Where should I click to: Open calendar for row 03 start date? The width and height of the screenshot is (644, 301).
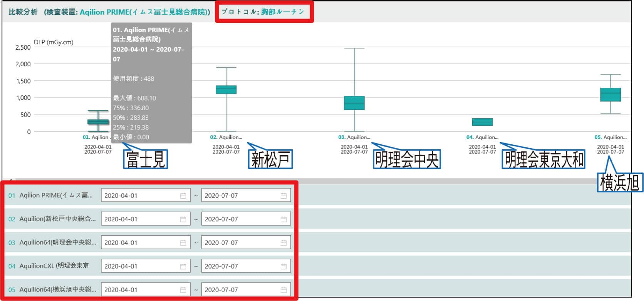(x=183, y=242)
